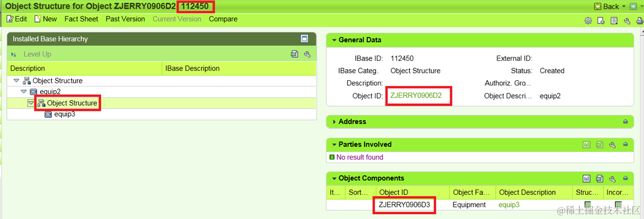Viewport: 644px width, 219px height.
Task: Click the Equipment object family cell
Action: coord(469,205)
